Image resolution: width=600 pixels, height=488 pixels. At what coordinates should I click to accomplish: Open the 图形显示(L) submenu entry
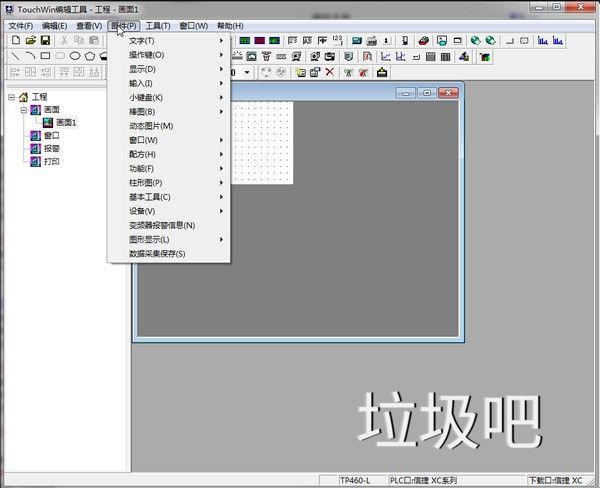[x=169, y=239]
